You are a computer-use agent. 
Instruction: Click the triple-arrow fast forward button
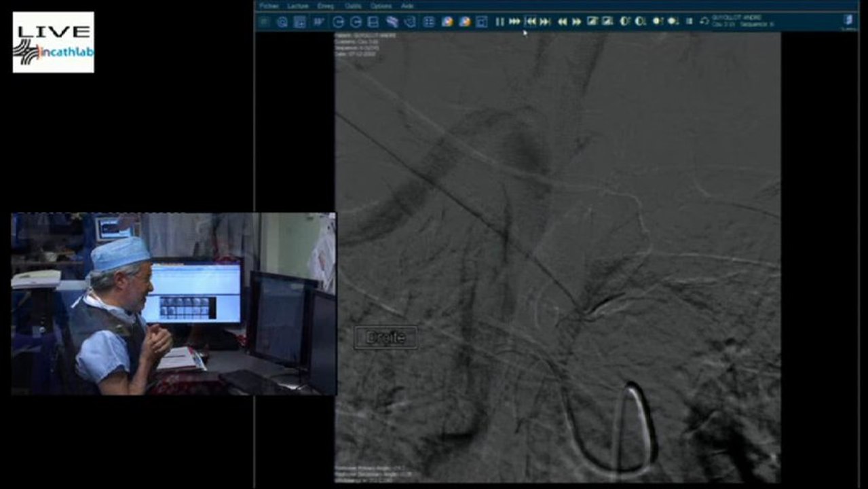click(514, 22)
